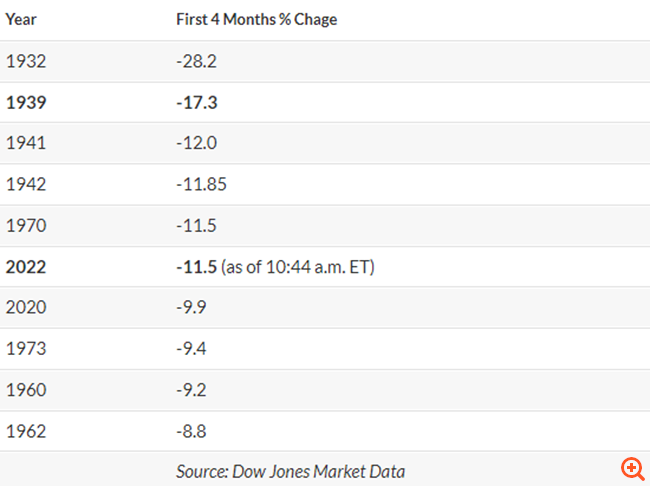The image size is (650, 486).
Task: Click the 'as of 10:44 a.m. ET' note
Action: (298, 267)
